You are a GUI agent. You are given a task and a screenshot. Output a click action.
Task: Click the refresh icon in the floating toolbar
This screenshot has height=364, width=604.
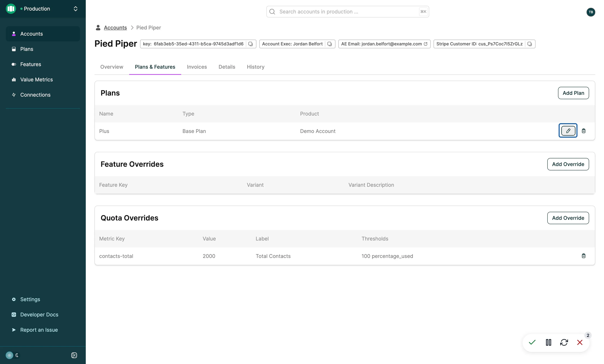click(564, 342)
